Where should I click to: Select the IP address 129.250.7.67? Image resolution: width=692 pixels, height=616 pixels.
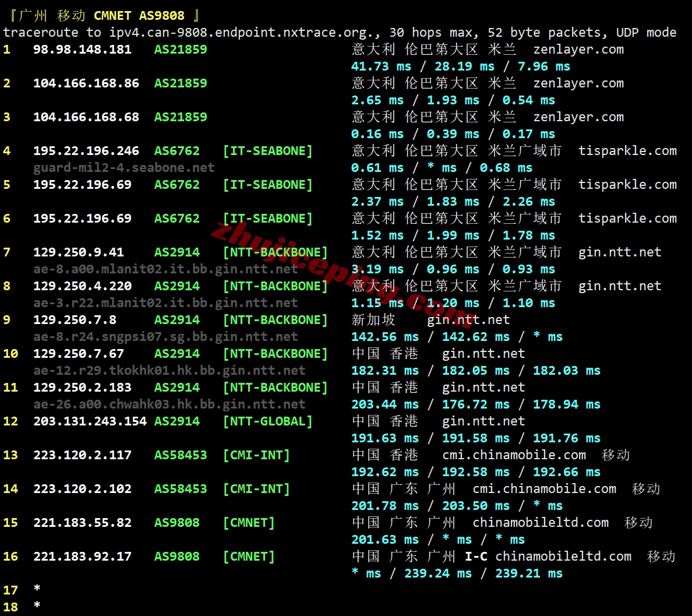[x=79, y=354]
